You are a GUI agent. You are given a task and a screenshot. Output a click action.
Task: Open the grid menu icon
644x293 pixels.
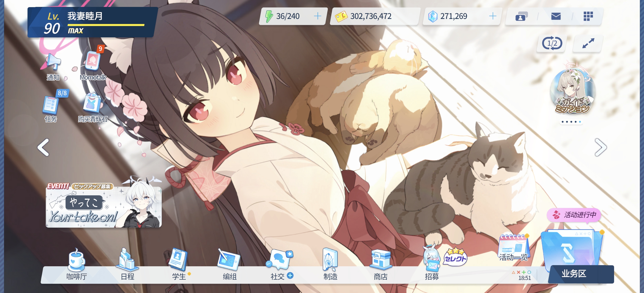point(588,16)
